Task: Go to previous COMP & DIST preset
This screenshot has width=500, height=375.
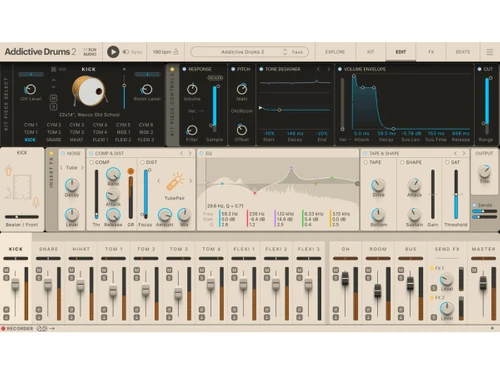Action: pyautogui.click(x=181, y=153)
